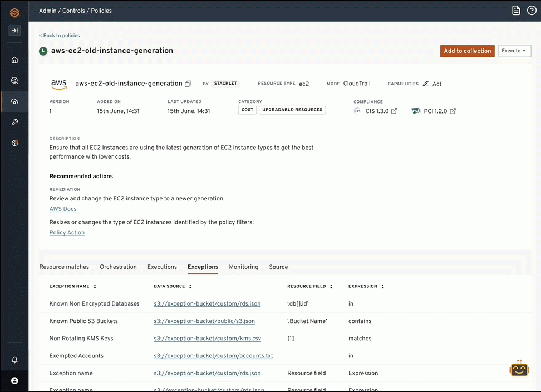Screen dimensions: 541x392
Task: Click the help question mark icon
Action: point(532,11)
